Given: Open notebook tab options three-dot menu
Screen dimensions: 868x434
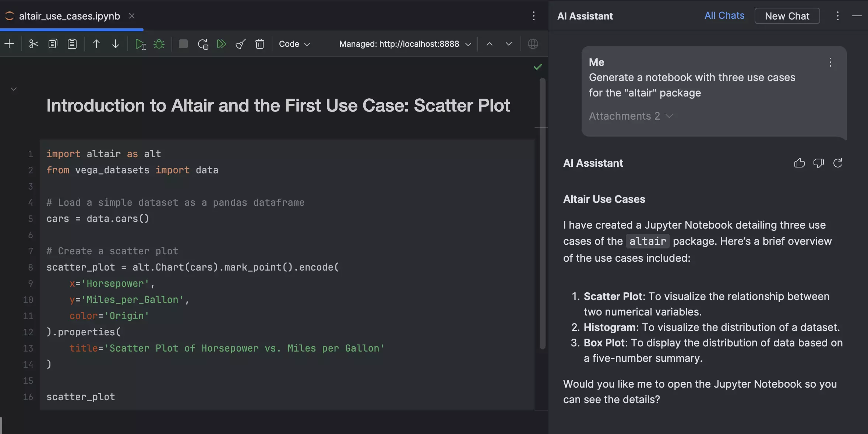Looking at the screenshot, I should coord(533,16).
